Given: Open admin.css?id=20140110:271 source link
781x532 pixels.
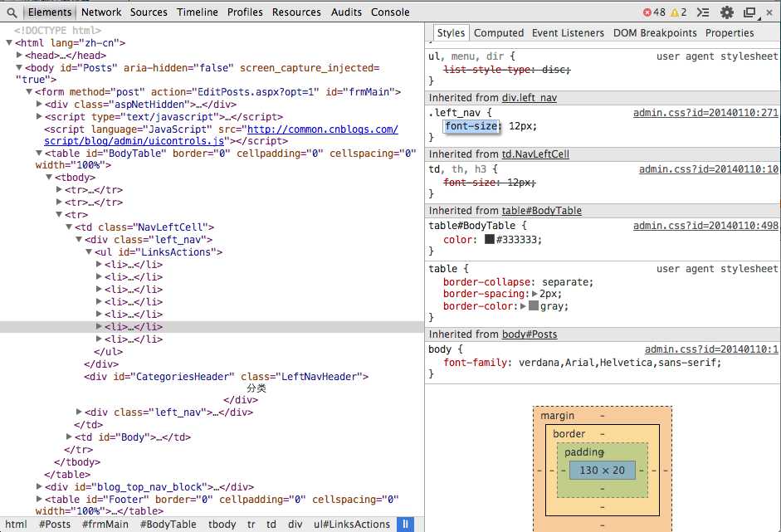Looking at the screenshot, I should (x=705, y=113).
